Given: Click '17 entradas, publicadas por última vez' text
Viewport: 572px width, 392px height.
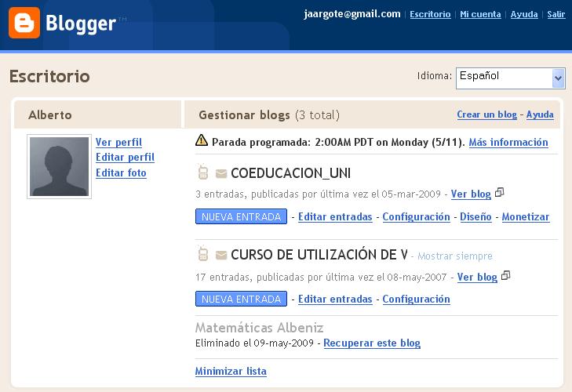Looking at the screenshot, I should 321,277.
